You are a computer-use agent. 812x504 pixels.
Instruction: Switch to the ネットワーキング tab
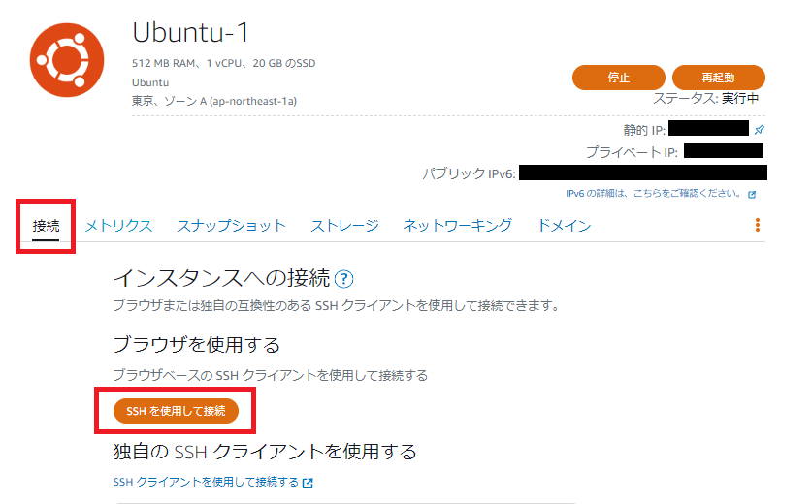click(457, 226)
